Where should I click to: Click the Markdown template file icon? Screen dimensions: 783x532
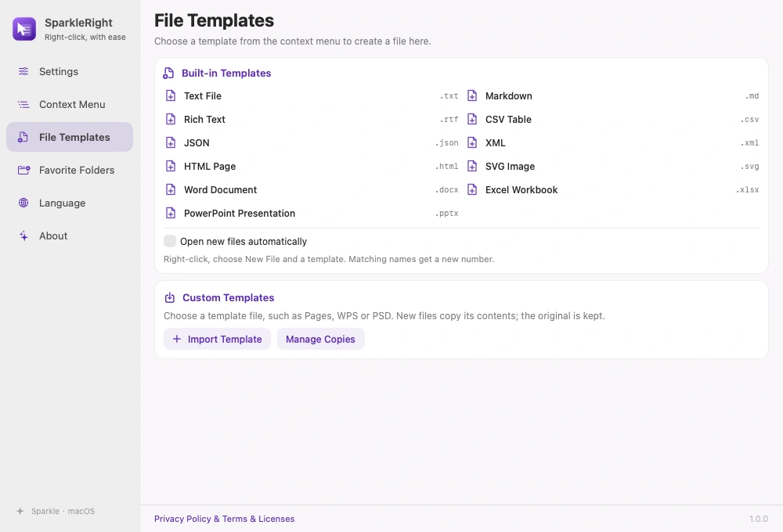point(472,95)
